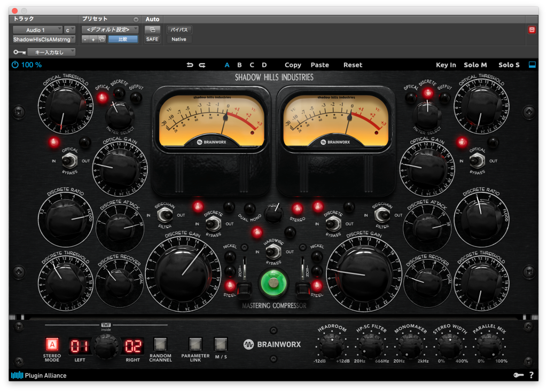This screenshot has width=547, height=392.
Task: Click right Discrete meter select red LED
Action: coord(428,93)
